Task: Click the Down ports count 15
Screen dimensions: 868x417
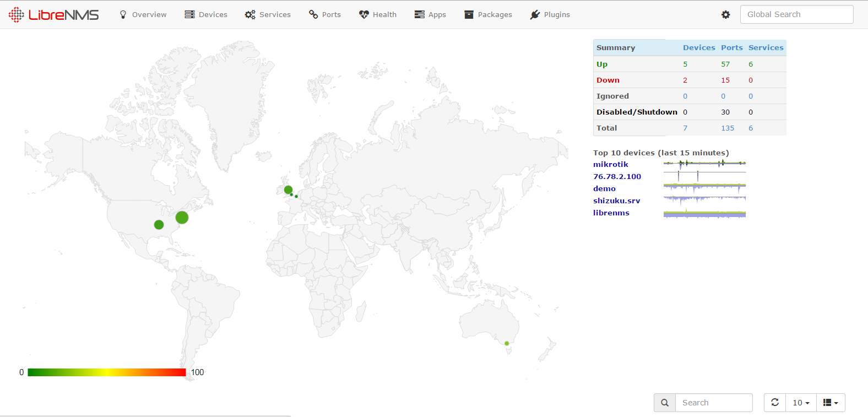Action: (725, 80)
